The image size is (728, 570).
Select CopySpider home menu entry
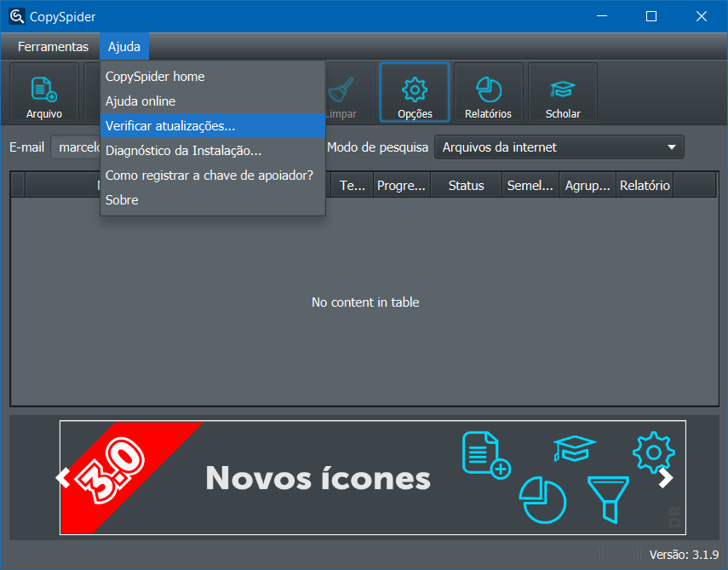click(x=213, y=76)
